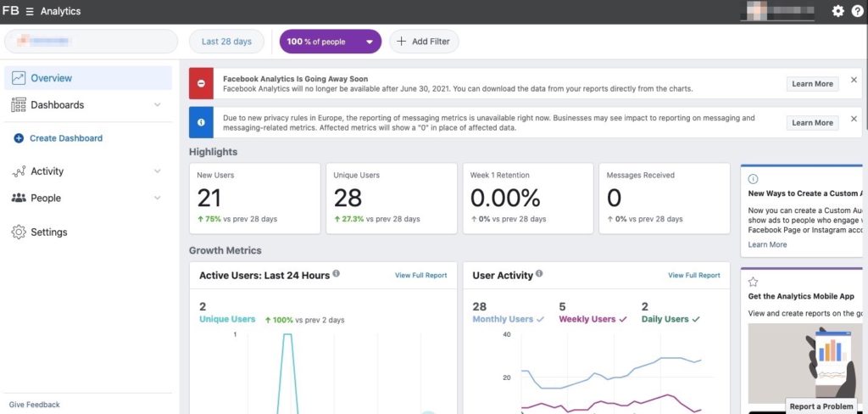Click info icon beside Active Users heading

coord(337,274)
